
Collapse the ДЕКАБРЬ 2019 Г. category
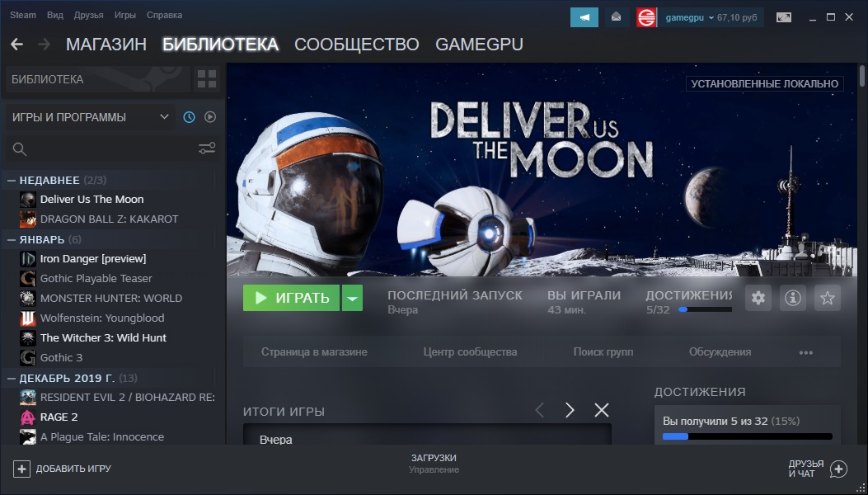(11, 378)
